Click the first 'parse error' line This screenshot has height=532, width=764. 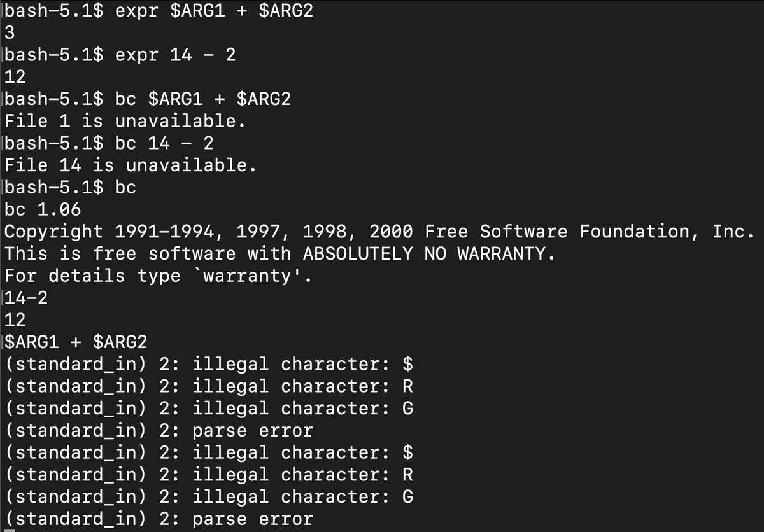[x=159, y=431]
